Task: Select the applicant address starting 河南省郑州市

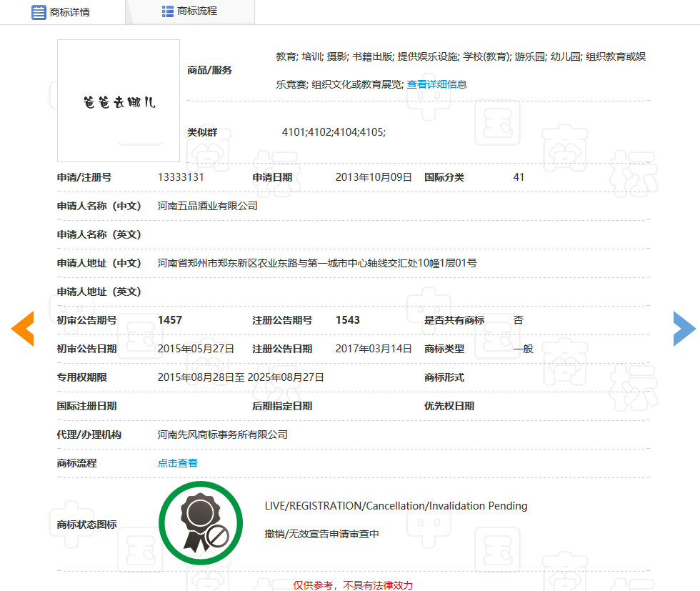Action: click(x=317, y=263)
